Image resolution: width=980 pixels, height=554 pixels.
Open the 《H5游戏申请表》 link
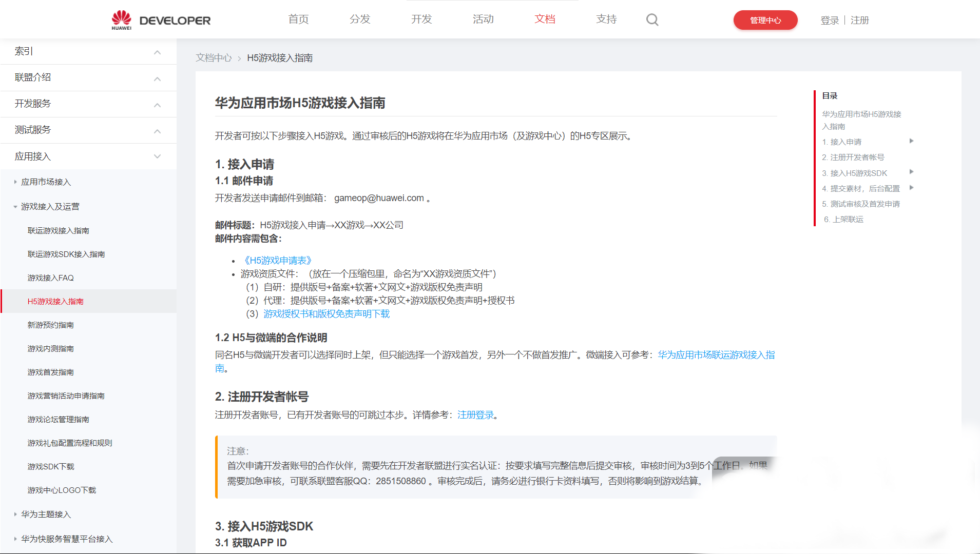tap(277, 261)
